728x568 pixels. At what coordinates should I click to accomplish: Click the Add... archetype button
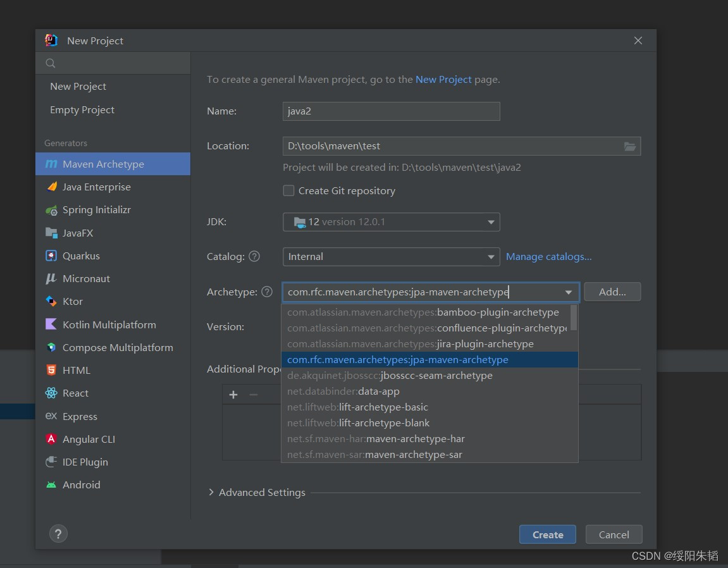[x=612, y=292]
